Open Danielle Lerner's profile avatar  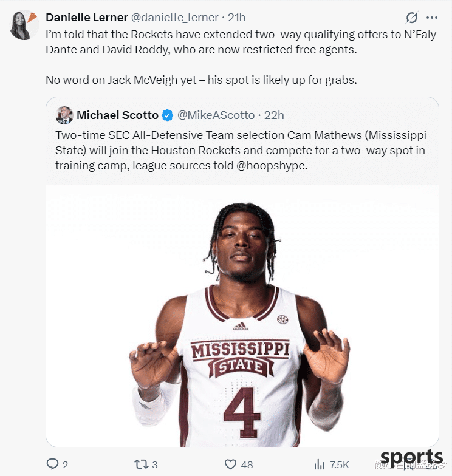coord(24,25)
